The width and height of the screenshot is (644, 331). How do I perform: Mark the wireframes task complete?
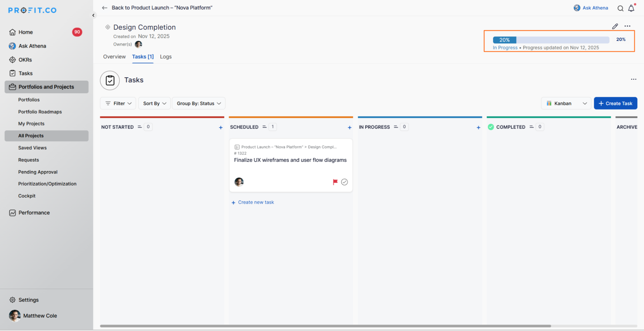(344, 182)
